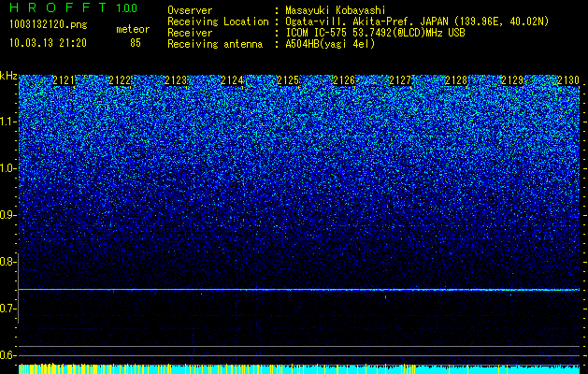The image size is (588, 374).
Task: Click the 2128 time marker
Action: (456, 80)
